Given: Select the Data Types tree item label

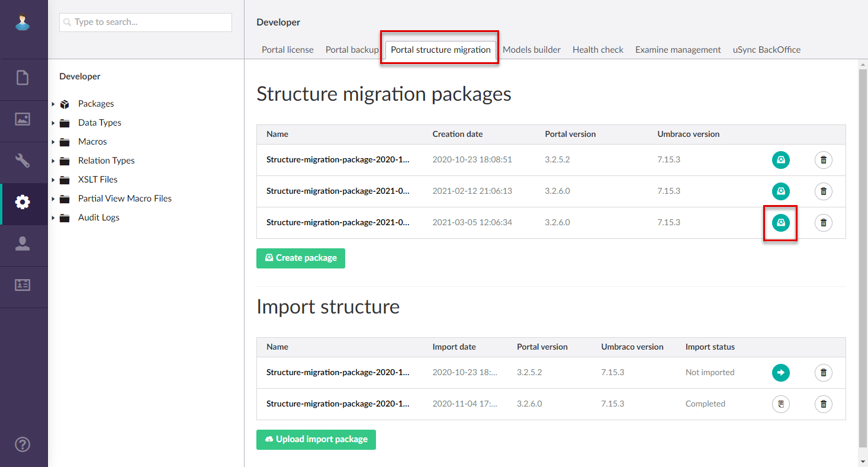Looking at the screenshot, I should [x=99, y=123].
